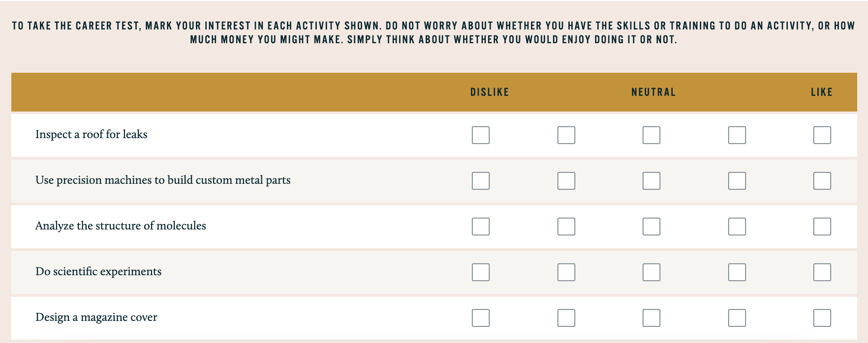Mark Like for Use precision machines row
This screenshot has height=343, width=868.
point(822,181)
